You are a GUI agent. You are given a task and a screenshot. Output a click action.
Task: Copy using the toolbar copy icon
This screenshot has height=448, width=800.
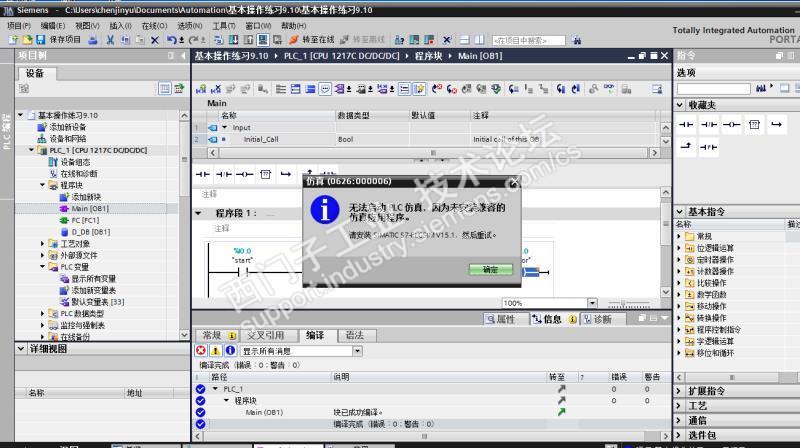125,40
